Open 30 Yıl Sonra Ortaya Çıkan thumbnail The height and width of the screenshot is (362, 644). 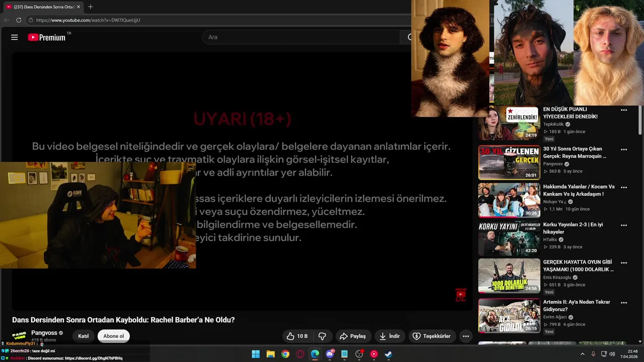click(x=509, y=162)
